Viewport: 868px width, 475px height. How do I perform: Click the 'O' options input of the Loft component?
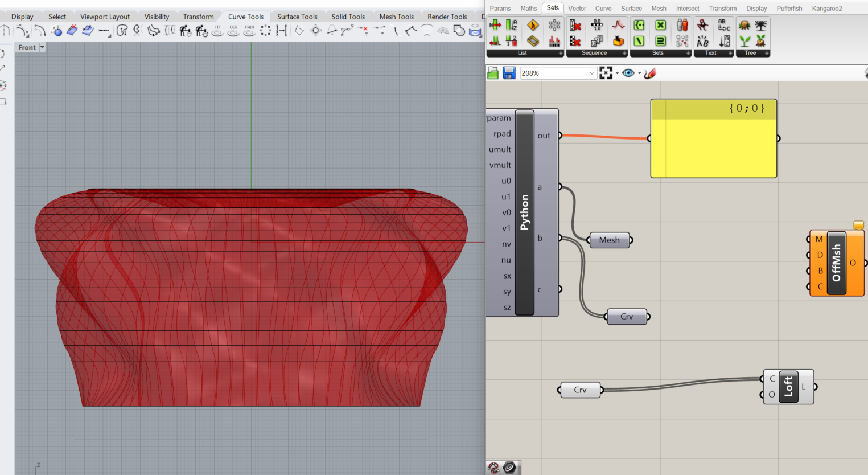772,394
